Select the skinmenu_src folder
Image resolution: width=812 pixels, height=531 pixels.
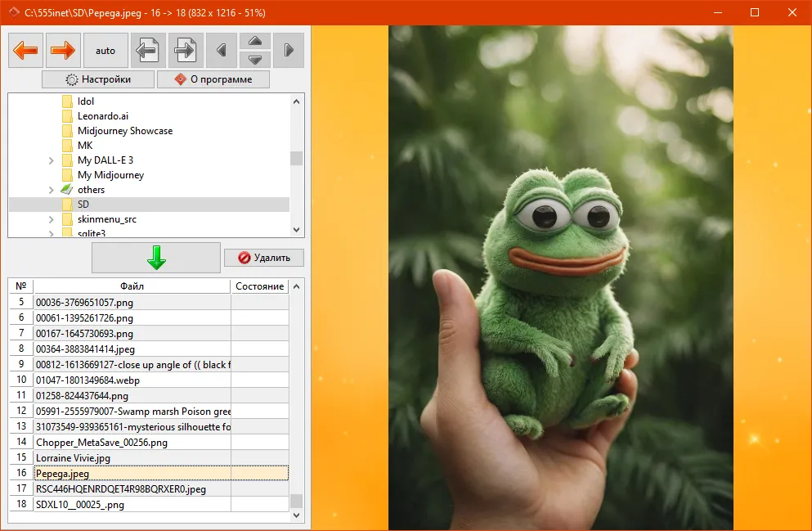click(107, 219)
